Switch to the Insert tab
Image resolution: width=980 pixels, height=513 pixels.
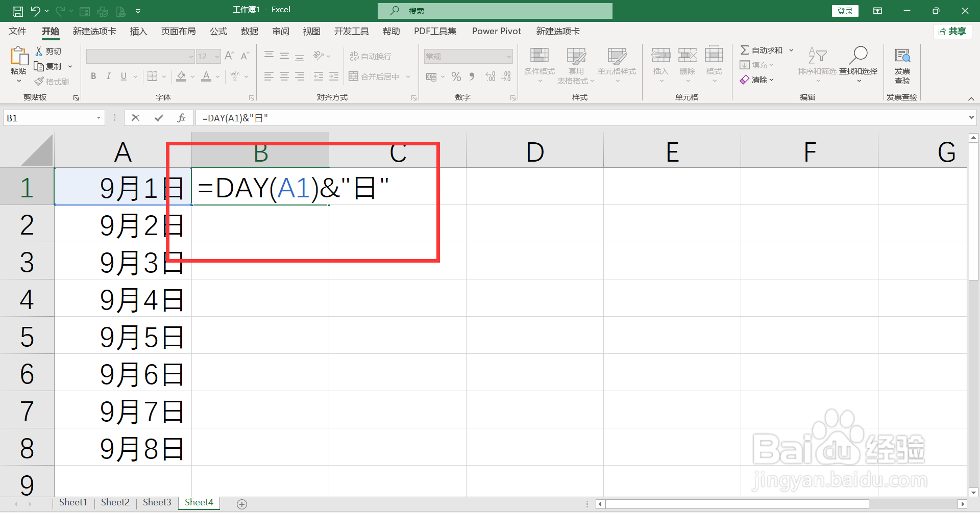138,31
